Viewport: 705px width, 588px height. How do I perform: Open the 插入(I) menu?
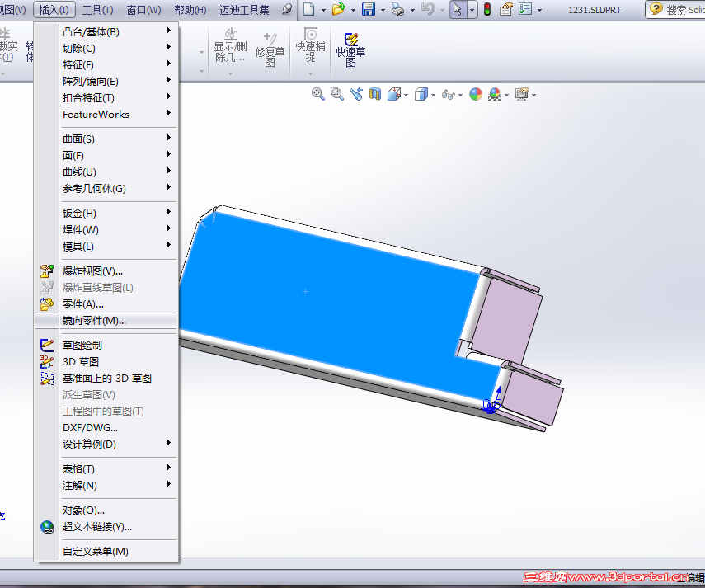pos(54,9)
